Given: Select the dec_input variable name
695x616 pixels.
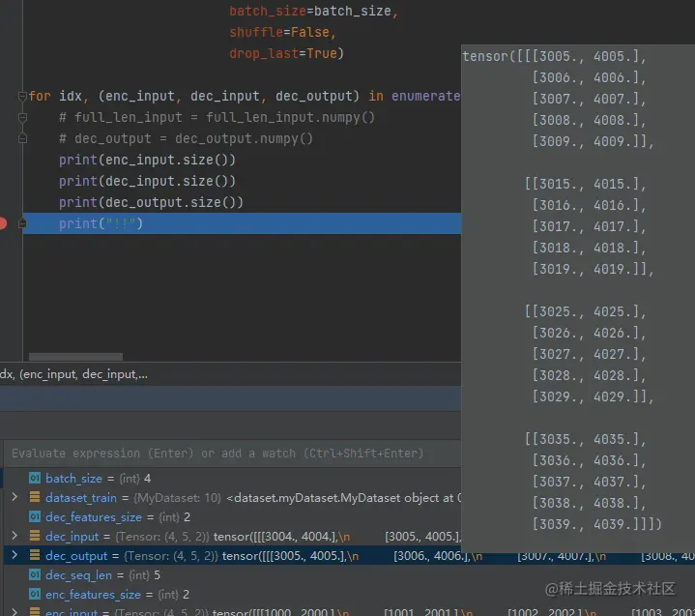Looking at the screenshot, I should point(72,536).
